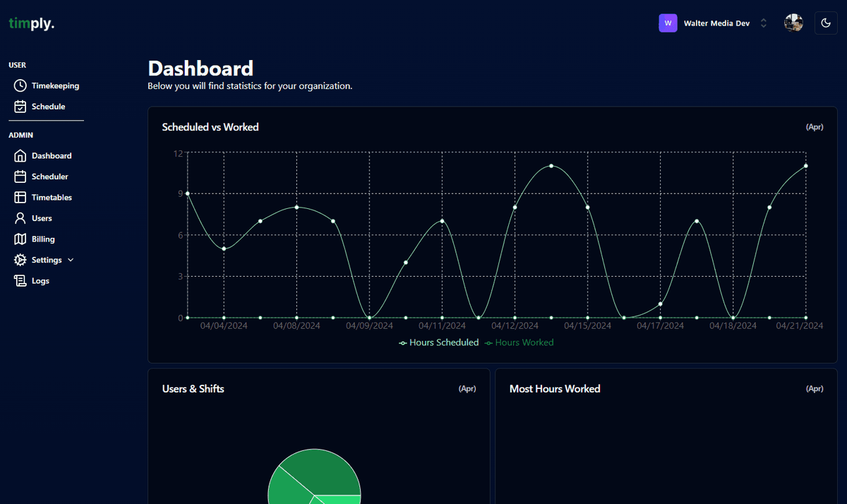
Task: Open the user profile avatar
Action: [793, 23]
